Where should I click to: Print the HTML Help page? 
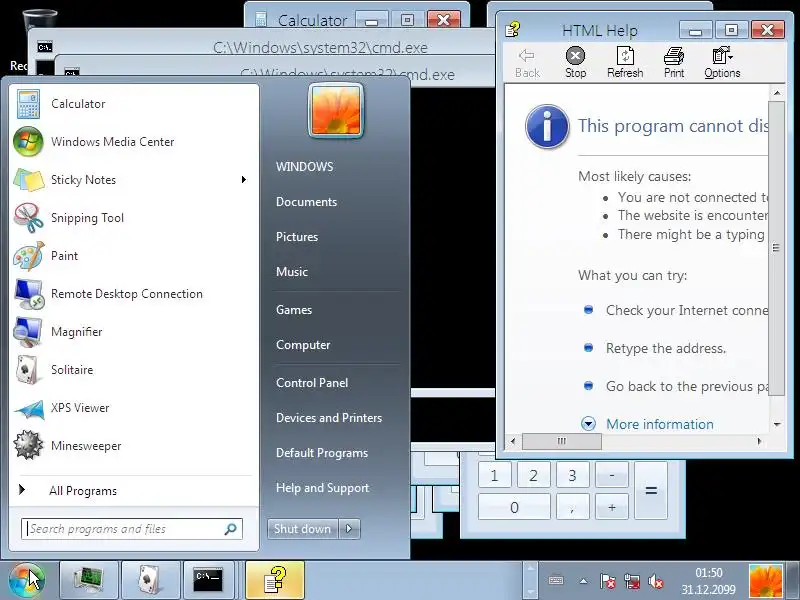(x=674, y=63)
